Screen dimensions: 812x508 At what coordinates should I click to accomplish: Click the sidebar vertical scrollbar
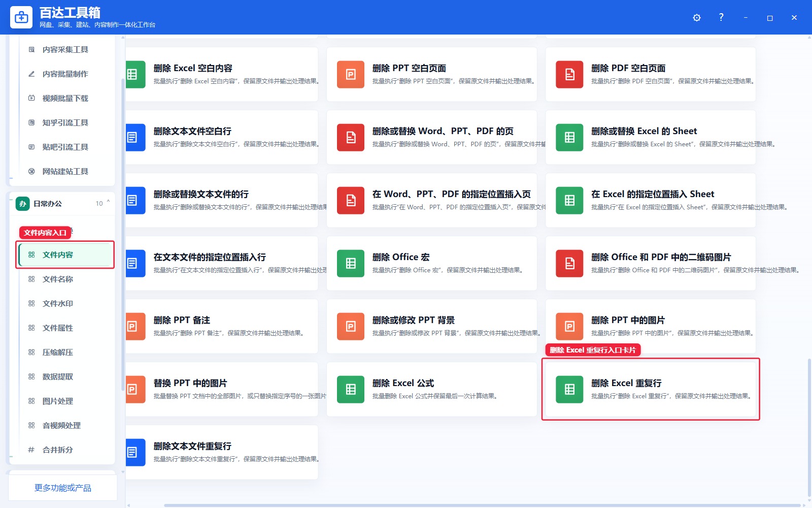tap(123, 234)
